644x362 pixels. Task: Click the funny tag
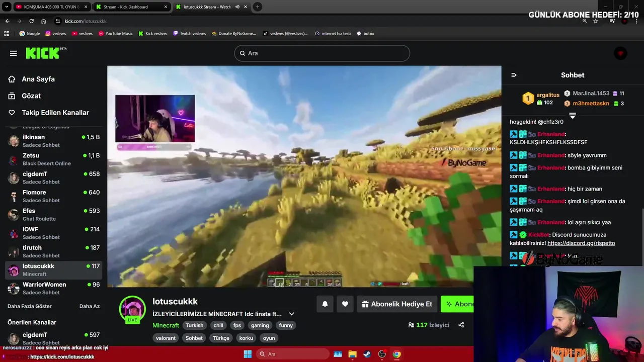286,325
